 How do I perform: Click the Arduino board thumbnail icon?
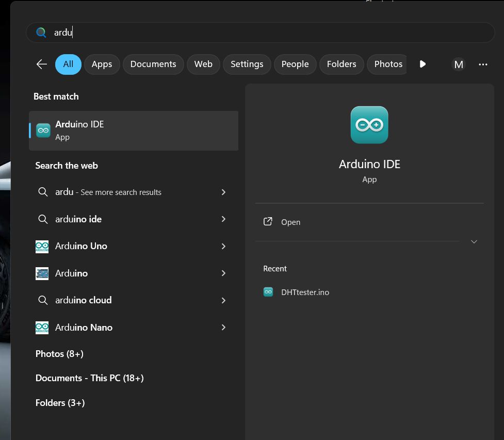42,273
